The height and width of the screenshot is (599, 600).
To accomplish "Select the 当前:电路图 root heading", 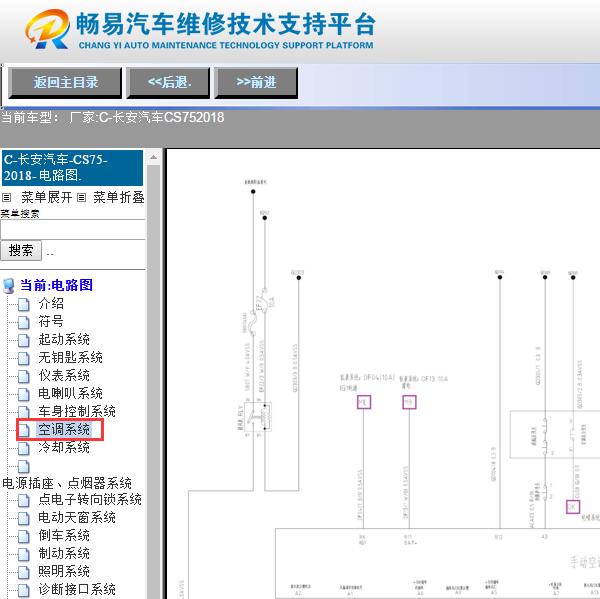I will click(56, 285).
